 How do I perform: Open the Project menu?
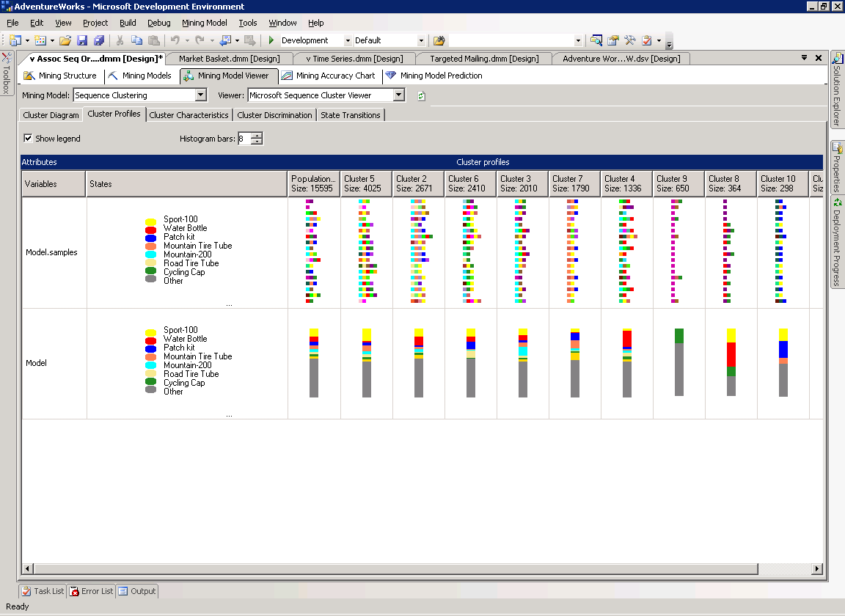point(95,23)
